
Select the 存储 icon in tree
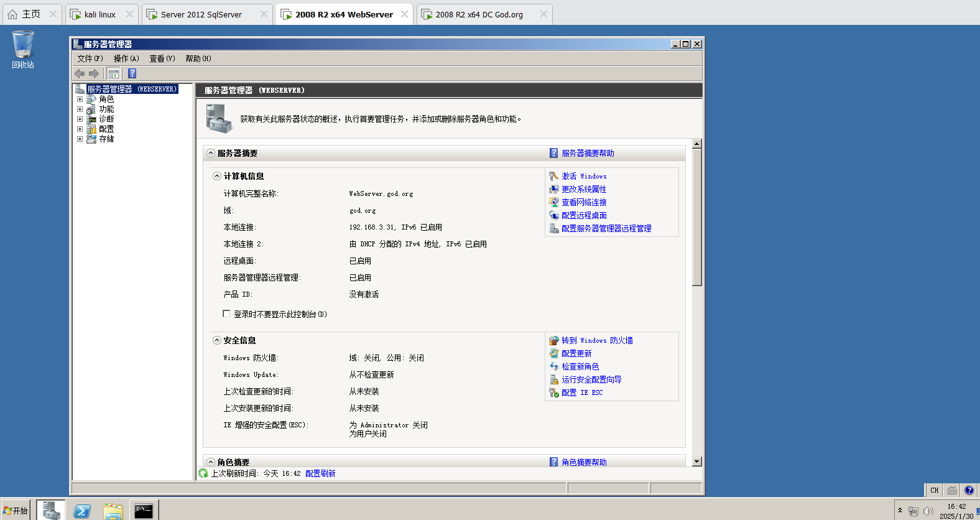click(91, 139)
